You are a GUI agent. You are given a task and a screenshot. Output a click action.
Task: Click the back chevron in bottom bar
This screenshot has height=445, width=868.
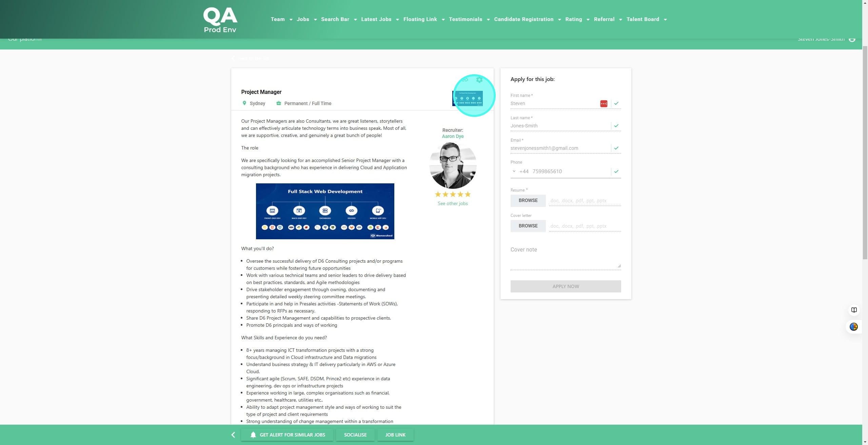[233, 435]
